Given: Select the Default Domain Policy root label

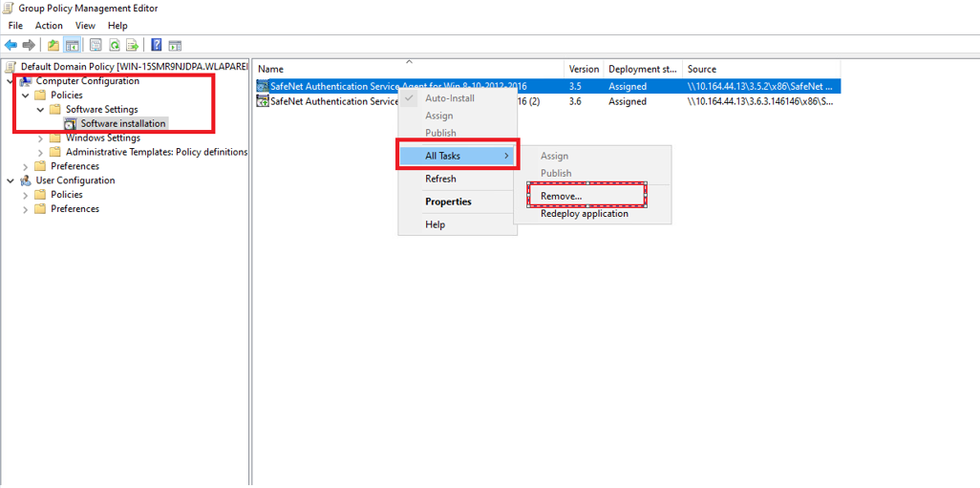Looking at the screenshot, I should pyautogui.click(x=135, y=67).
